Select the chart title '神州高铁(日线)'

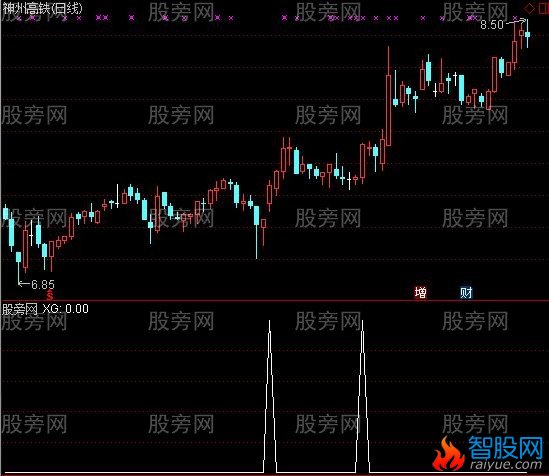(42, 8)
